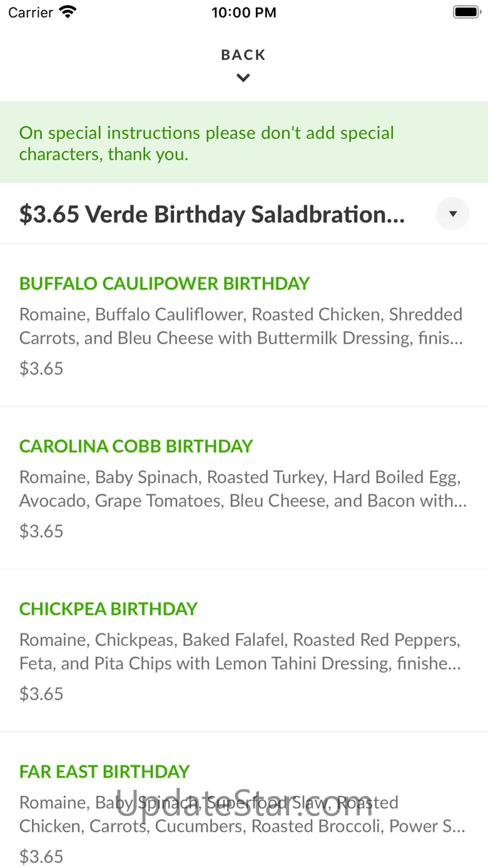Image resolution: width=488 pixels, height=868 pixels.
Task: Tap the $3.65 price under Chickpea Birthday
Action: [41, 693]
